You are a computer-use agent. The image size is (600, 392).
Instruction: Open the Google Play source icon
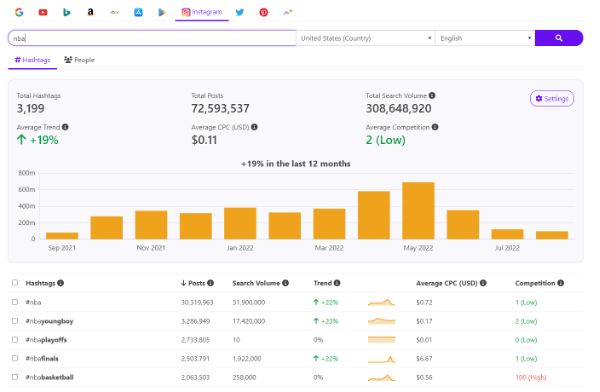(162, 12)
